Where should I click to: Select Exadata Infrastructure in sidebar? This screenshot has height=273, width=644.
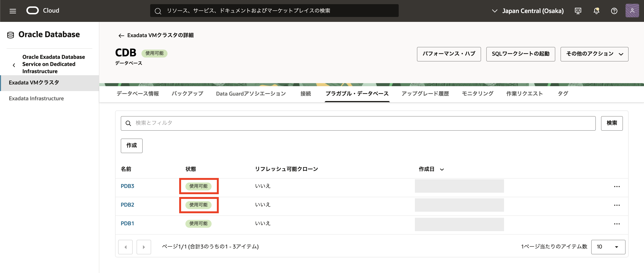click(x=36, y=98)
